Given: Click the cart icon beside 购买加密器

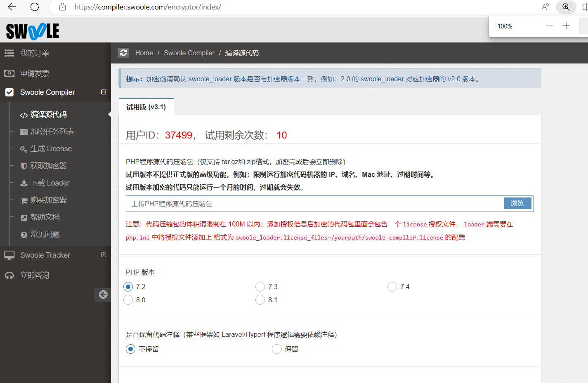Looking at the screenshot, I should pyautogui.click(x=24, y=201).
